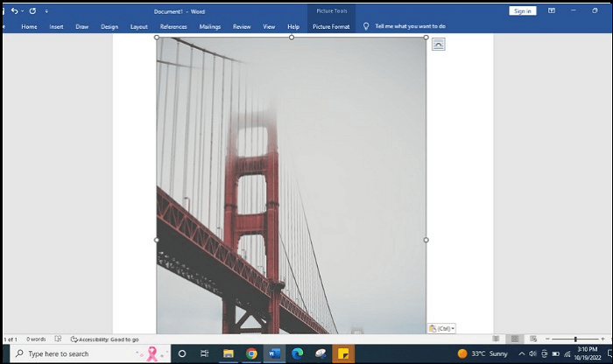This screenshot has height=364, width=613.
Task: Switch to Web Layout view
Action: click(x=532, y=339)
